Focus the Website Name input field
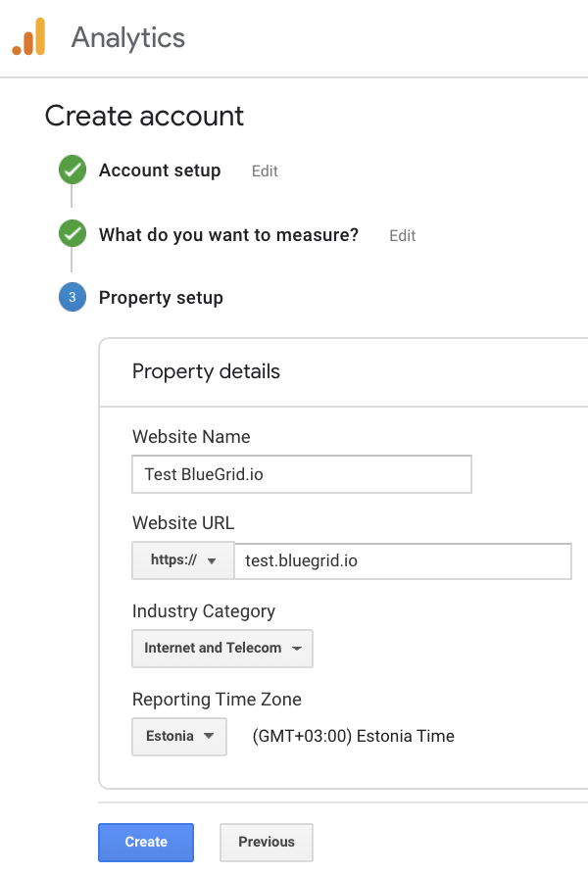 (x=302, y=474)
